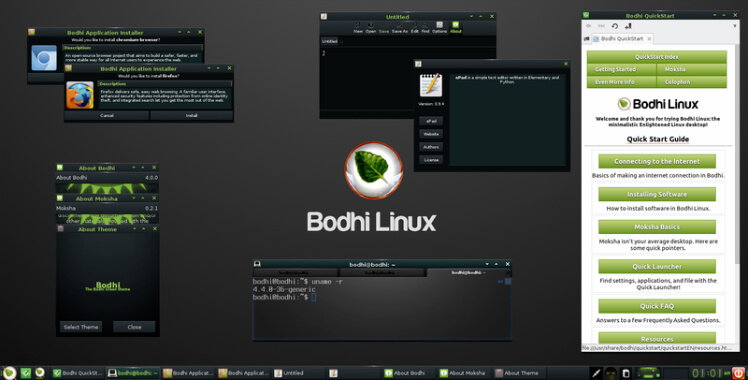Click the small Bodhi leaf launcher icon

click(x=40, y=372)
